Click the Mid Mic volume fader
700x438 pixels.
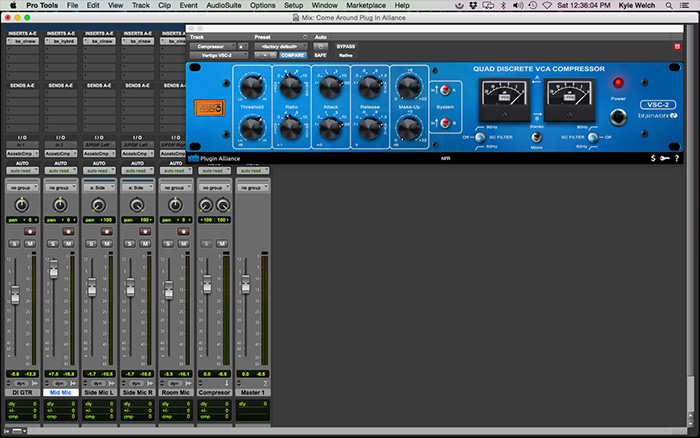tap(53, 268)
